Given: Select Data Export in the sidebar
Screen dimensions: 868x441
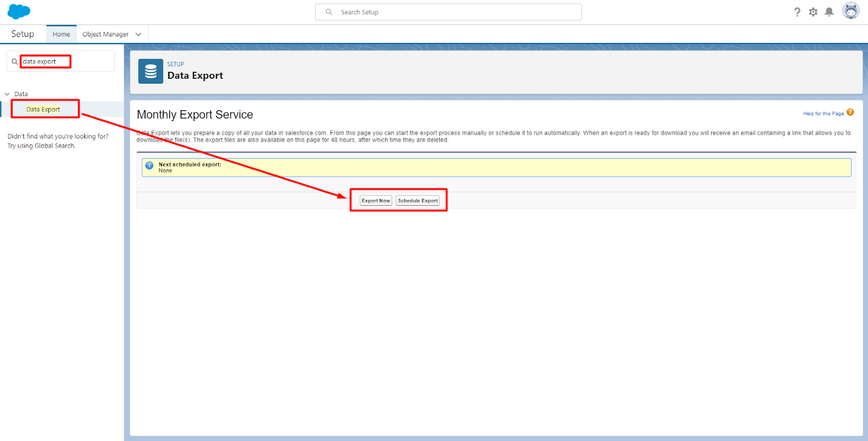Looking at the screenshot, I should (43, 109).
